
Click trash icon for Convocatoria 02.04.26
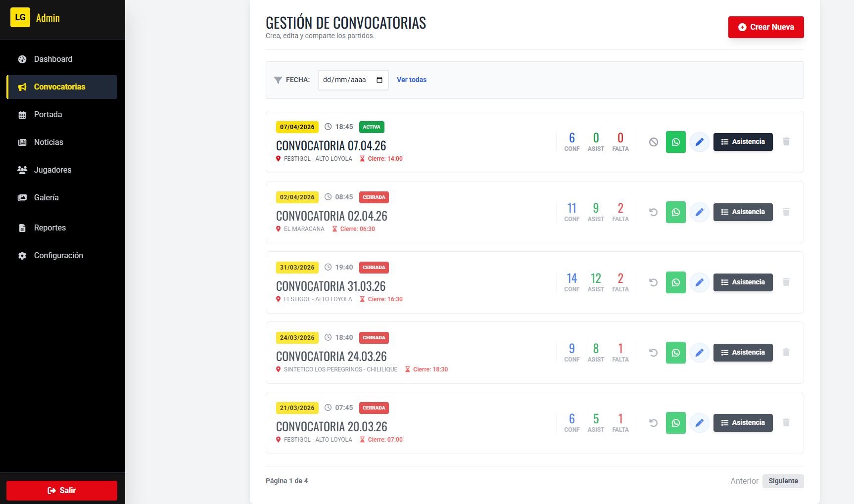[x=786, y=212]
